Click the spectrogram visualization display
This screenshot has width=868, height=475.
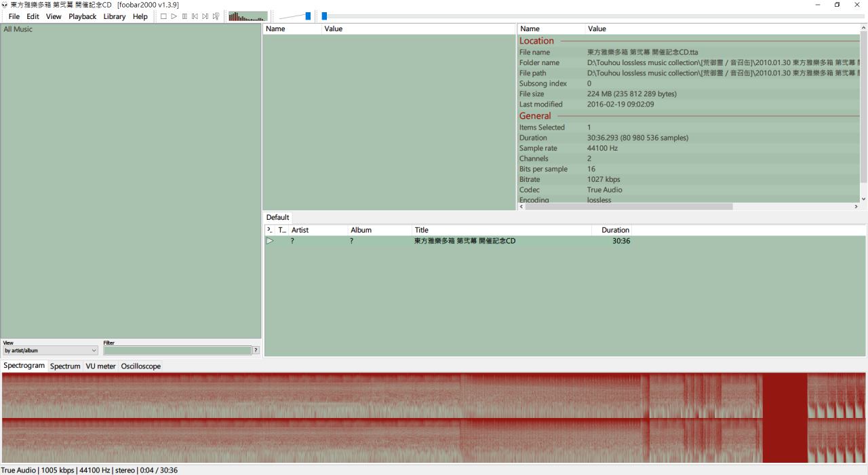click(x=434, y=418)
